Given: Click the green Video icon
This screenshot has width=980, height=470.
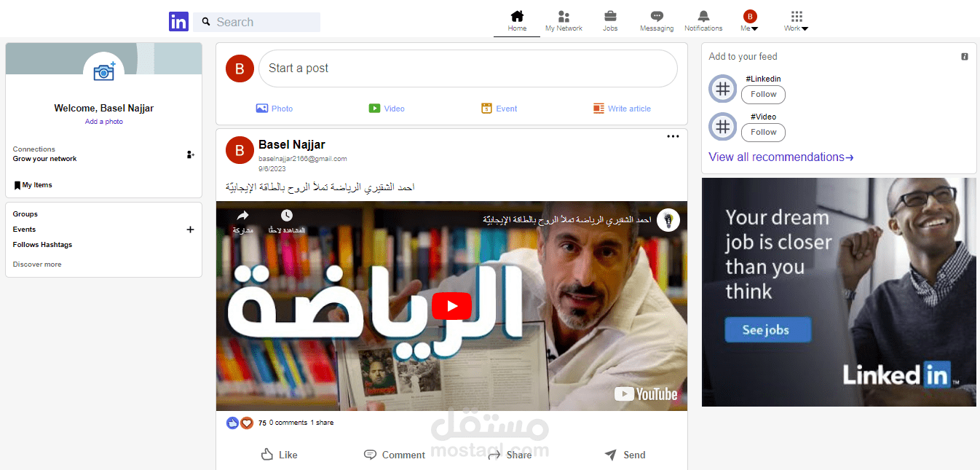Looking at the screenshot, I should 374,109.
